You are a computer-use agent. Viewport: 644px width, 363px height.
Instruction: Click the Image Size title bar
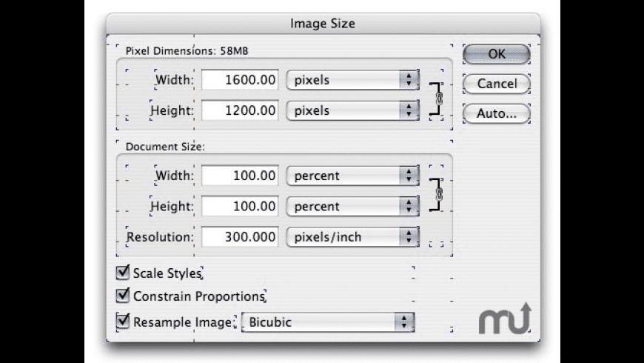pos(323,24)
